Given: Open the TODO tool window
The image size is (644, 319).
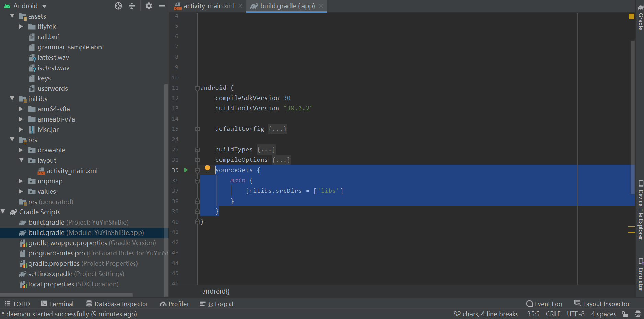Looking at the screenshot, I should pyautogui.click(x=17, y=304).
